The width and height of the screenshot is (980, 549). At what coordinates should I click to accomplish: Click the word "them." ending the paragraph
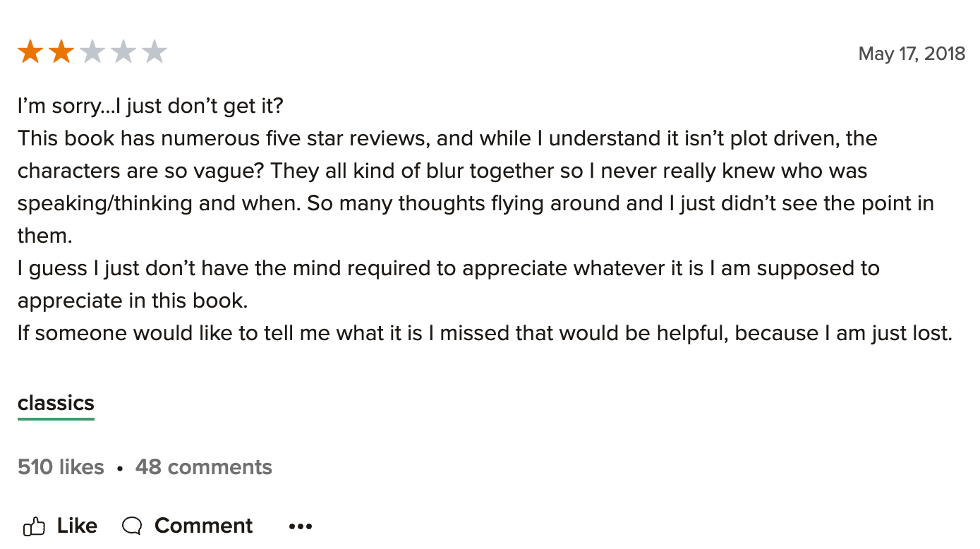point(45,236)
